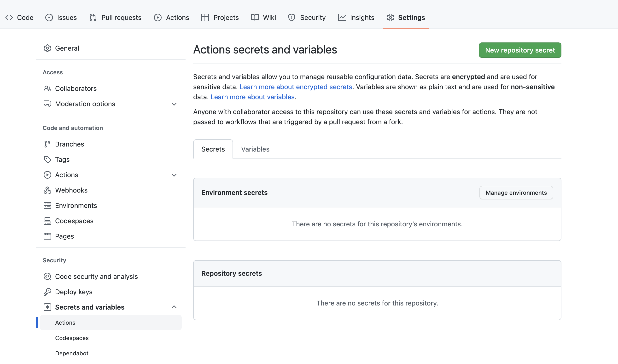Viewport: 618px width, 364px height.
Task: Switch to the Variables tab
Action: click(255, 149)
